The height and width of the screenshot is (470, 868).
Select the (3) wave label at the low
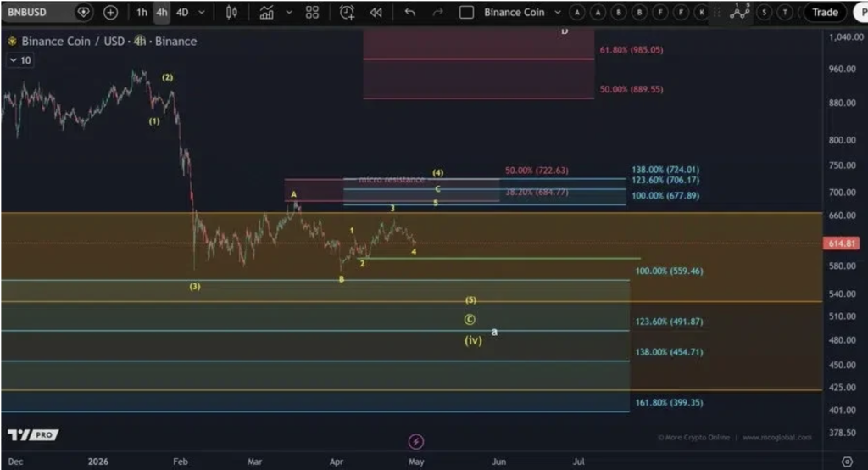195,287
